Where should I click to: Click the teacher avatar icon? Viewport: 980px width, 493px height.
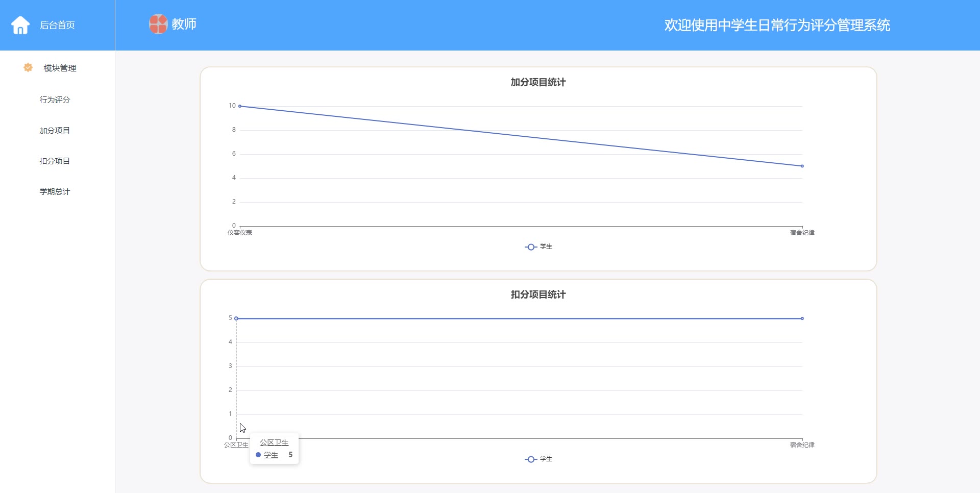tap(158, 24)
